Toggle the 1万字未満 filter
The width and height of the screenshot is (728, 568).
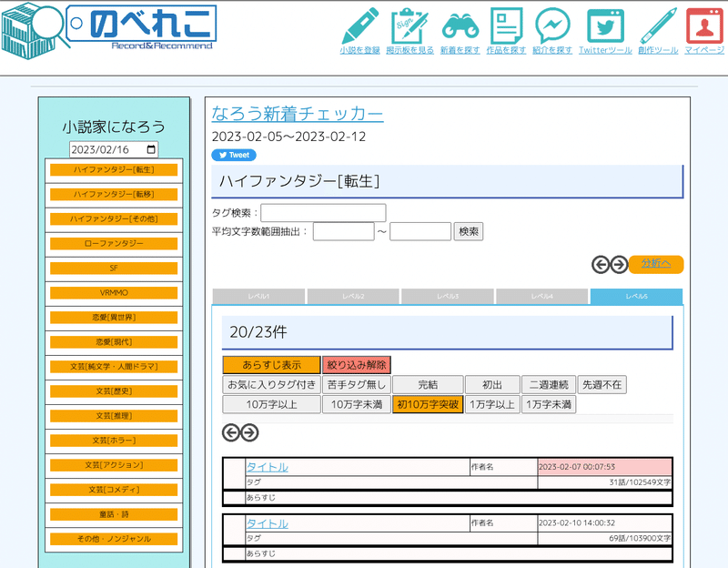click(x=549, y=404)
